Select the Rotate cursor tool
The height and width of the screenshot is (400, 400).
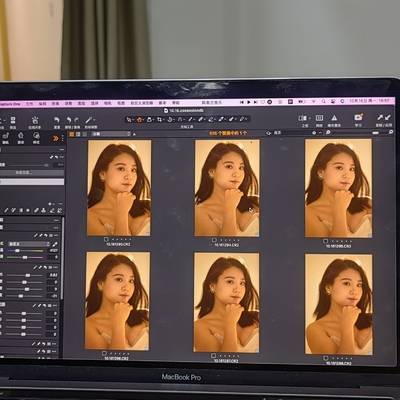170,119
